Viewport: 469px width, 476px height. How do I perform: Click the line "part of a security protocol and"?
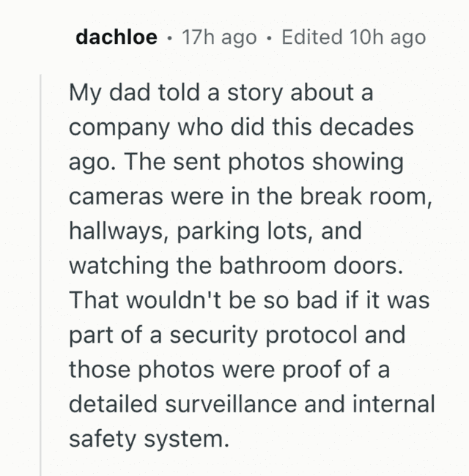pos(238,335)
